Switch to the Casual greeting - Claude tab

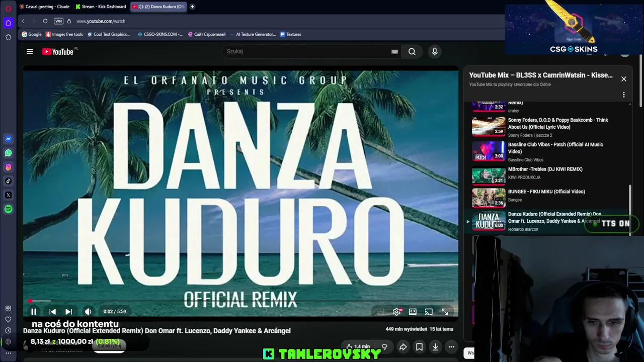pyautogui.click(x=44, y=7)
